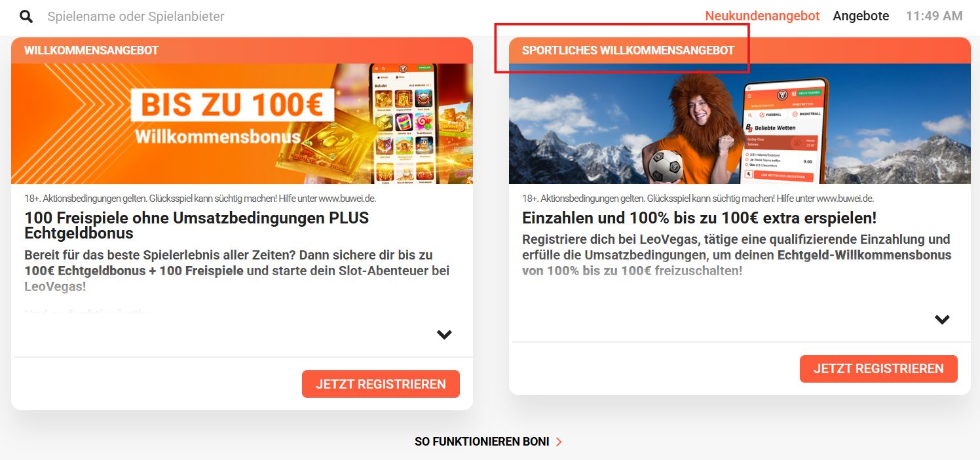Click the slot games phone mockup in the casino banner

tap(402, 124)
